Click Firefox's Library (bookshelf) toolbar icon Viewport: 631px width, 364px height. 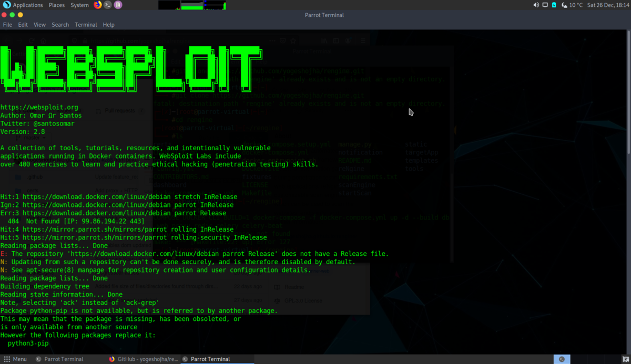(324, 40)
